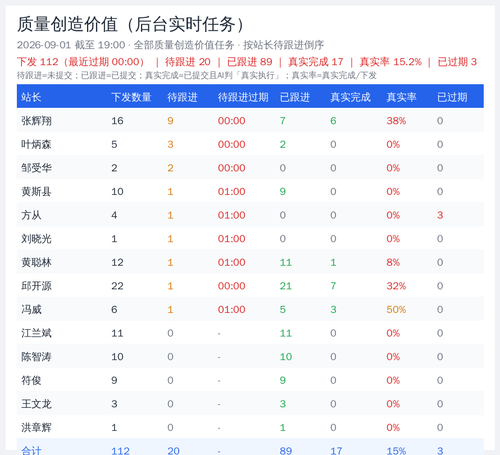Select the name 冯威
The width and height of the screenshot is (500, 455).
[x=31, y=309]
